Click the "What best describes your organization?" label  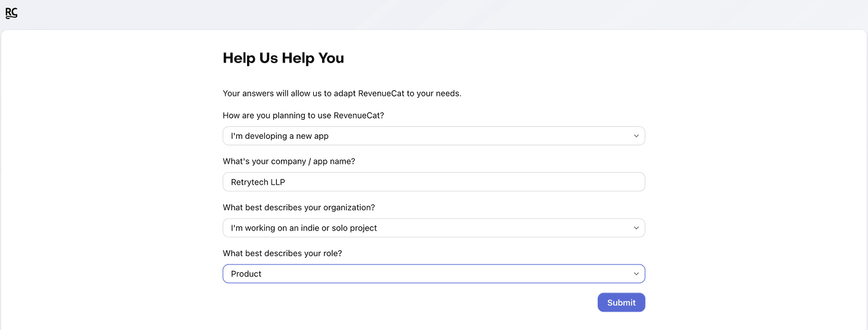click(x=299, y=207)
